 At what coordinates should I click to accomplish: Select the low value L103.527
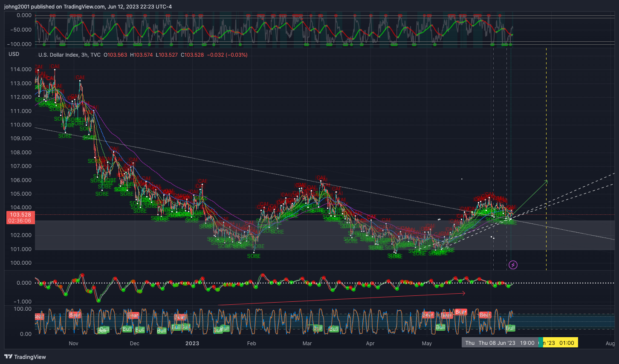167,55
